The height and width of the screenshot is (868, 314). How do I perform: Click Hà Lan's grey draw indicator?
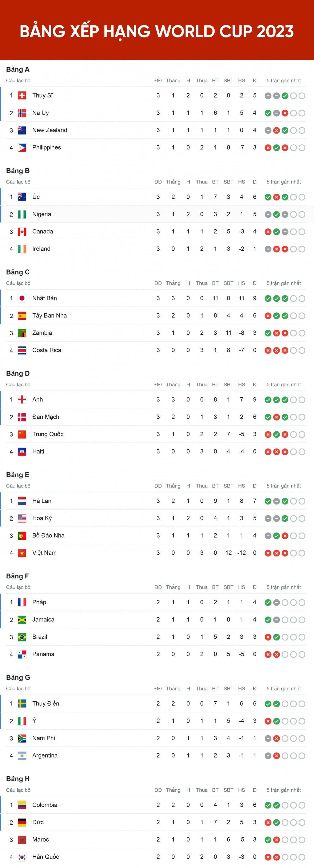pos(277,501)
